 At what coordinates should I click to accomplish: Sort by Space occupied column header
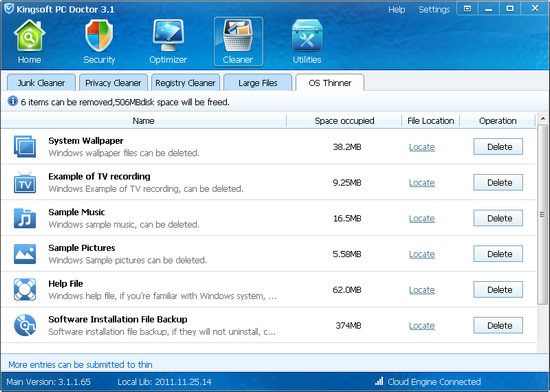[344, 121]
